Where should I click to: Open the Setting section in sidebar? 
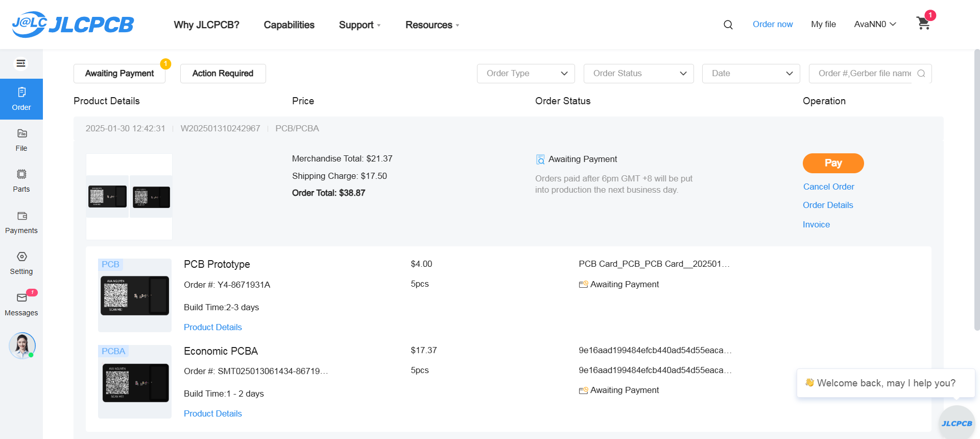21,263
